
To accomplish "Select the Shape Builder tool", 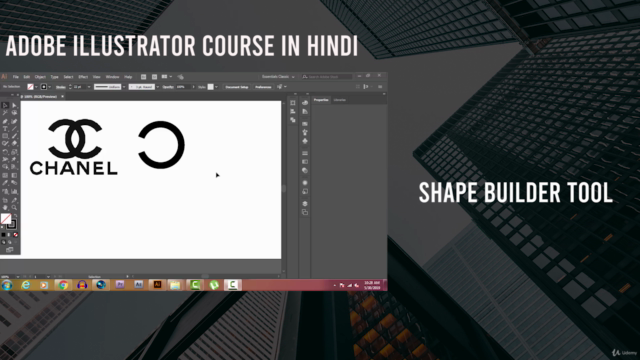I will (x=5, y=167).
